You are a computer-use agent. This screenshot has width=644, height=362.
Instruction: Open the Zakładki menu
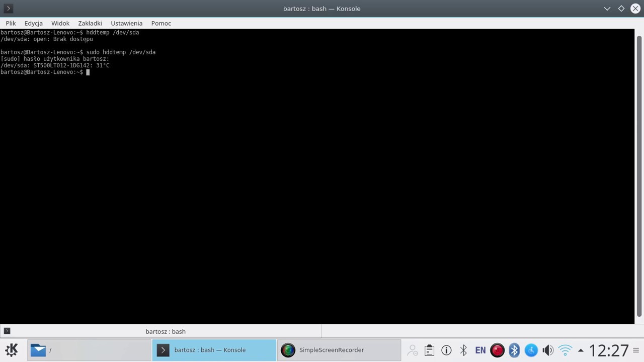point(90,23)
